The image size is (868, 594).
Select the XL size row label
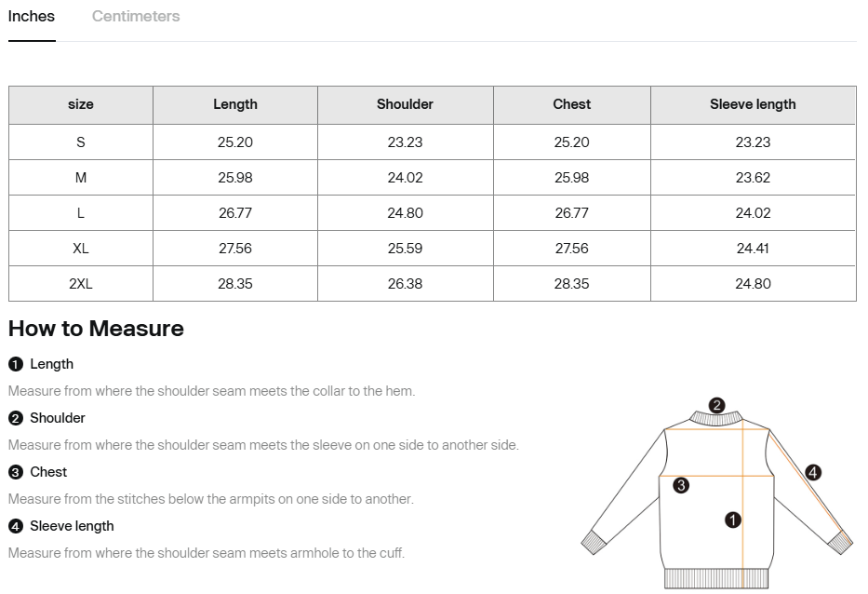click(81, 249)
